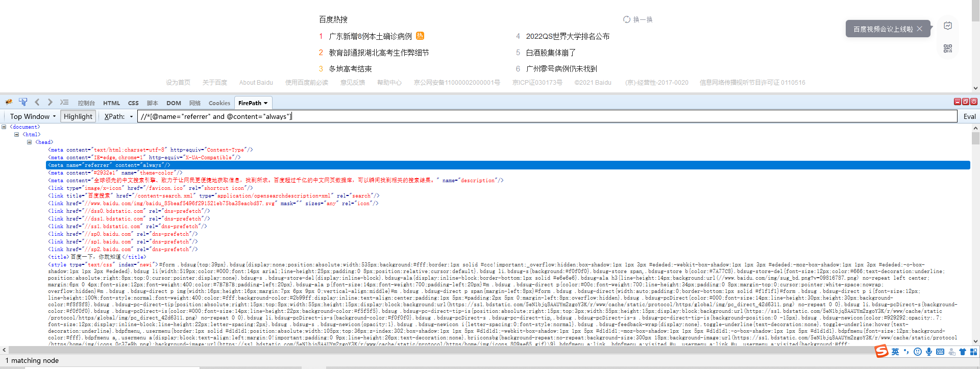Open the 使用百度前必读 footer link

pyautogui.click(x=307, y=83)
